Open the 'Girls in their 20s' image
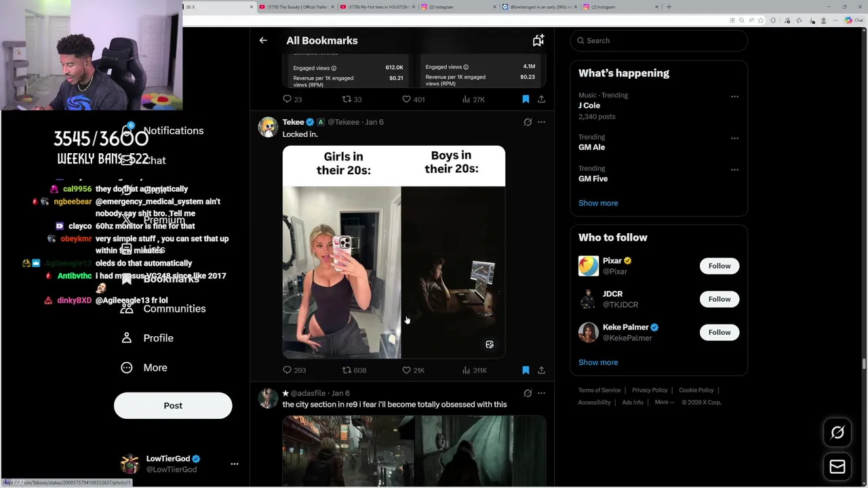 click(x=394, y=251)
